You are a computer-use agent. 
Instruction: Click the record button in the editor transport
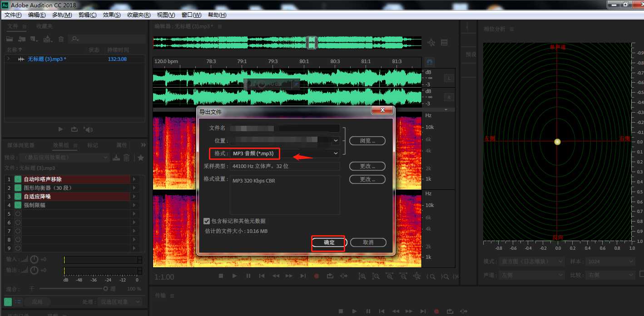coord(317,276)
